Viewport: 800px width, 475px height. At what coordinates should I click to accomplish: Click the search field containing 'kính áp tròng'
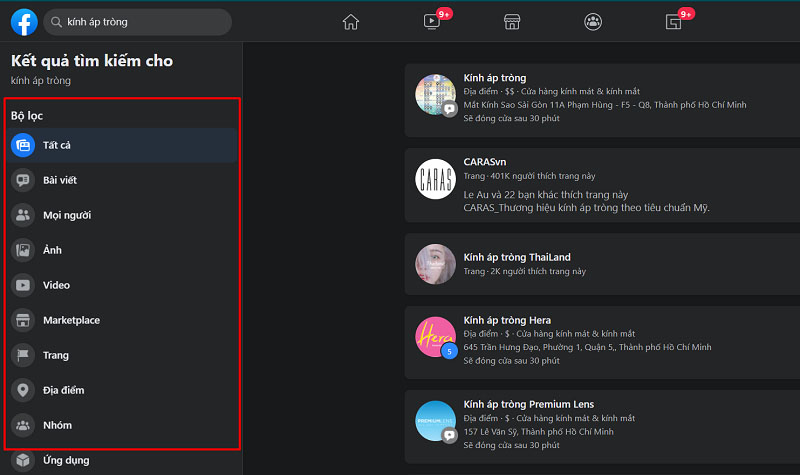pyautogui.click(x=140, y=22)
